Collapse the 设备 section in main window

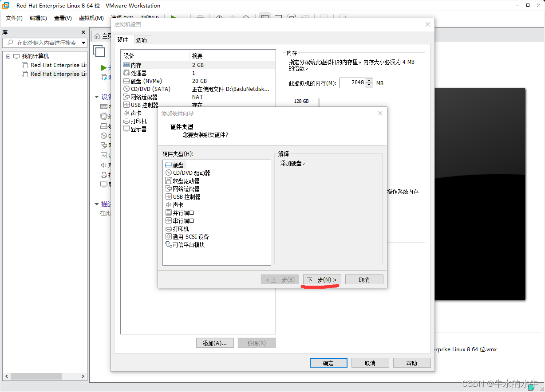97,97
